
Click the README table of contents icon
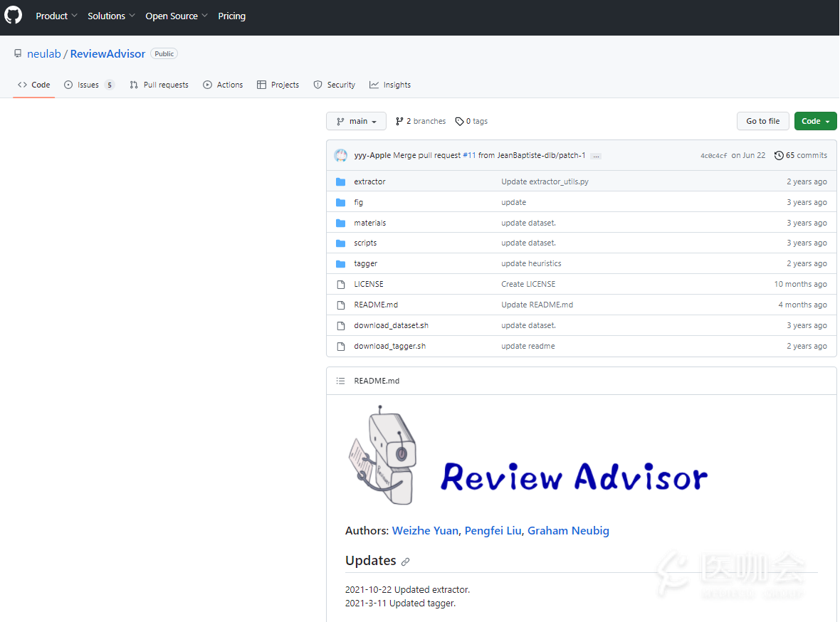click(340, 381)
